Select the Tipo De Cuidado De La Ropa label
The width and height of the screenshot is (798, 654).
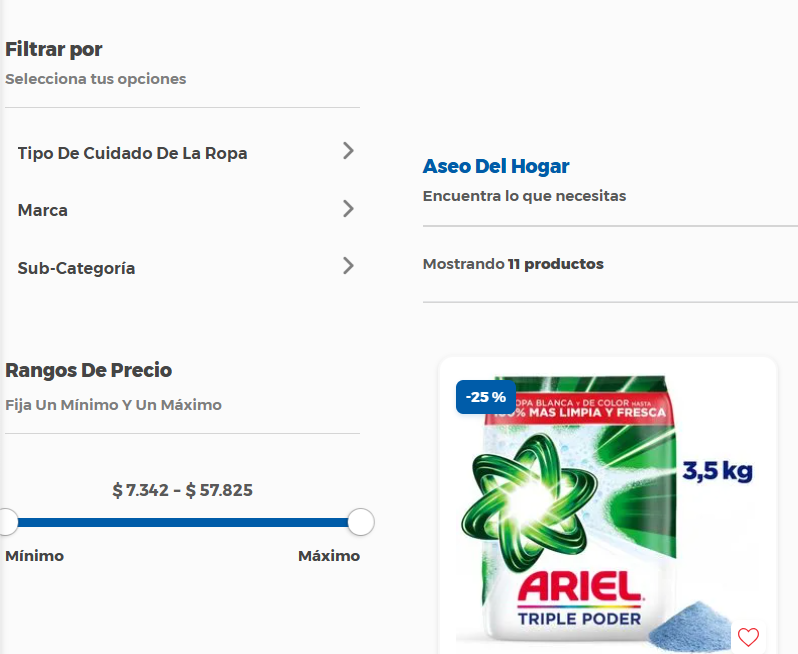tap(132, 153)
